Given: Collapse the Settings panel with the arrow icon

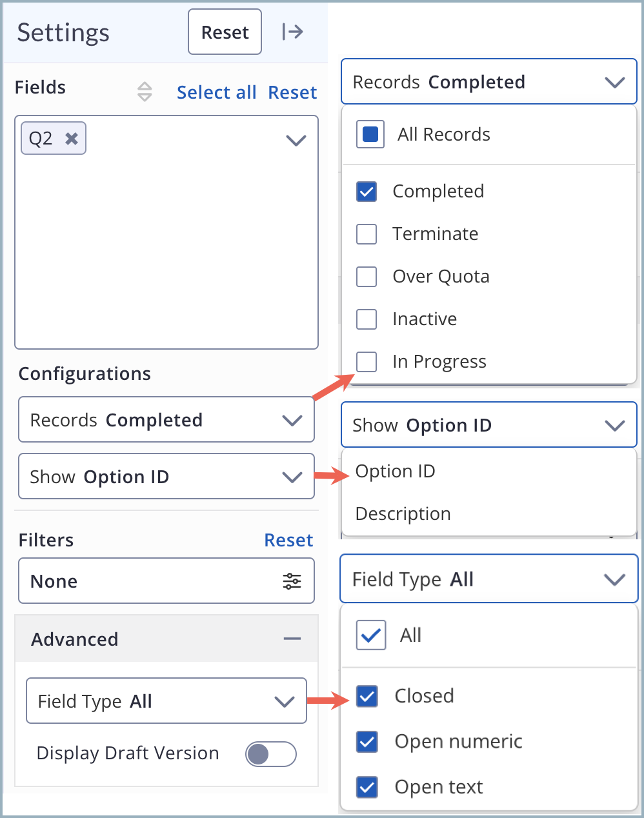Looking at the screenshot, I should (x=292, y=32).
